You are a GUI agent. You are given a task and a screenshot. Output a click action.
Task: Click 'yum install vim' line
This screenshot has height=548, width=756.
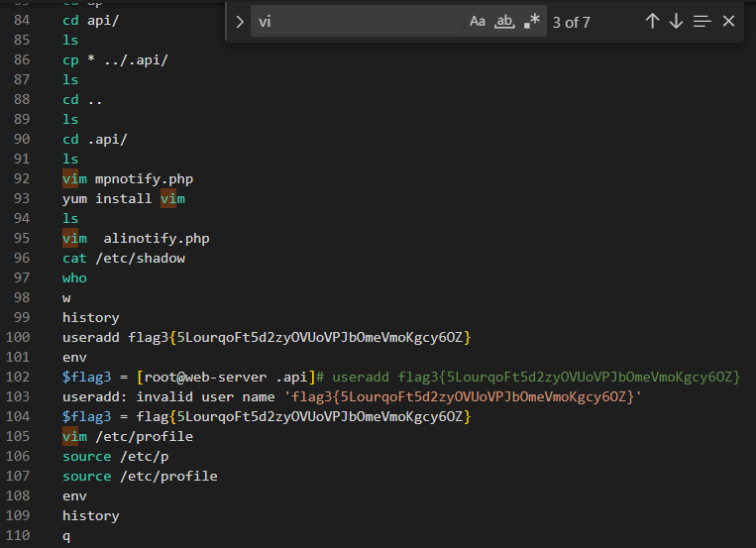(x=124, y=199)
